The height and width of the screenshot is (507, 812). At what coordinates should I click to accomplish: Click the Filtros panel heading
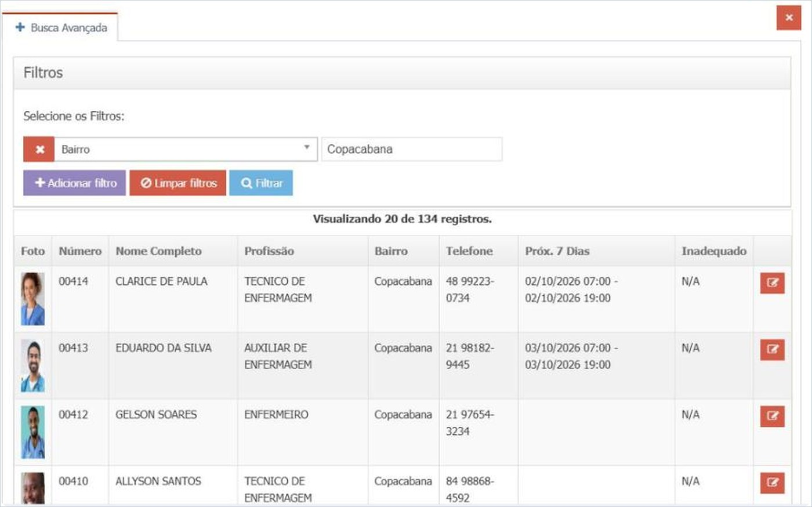(43, 73)
